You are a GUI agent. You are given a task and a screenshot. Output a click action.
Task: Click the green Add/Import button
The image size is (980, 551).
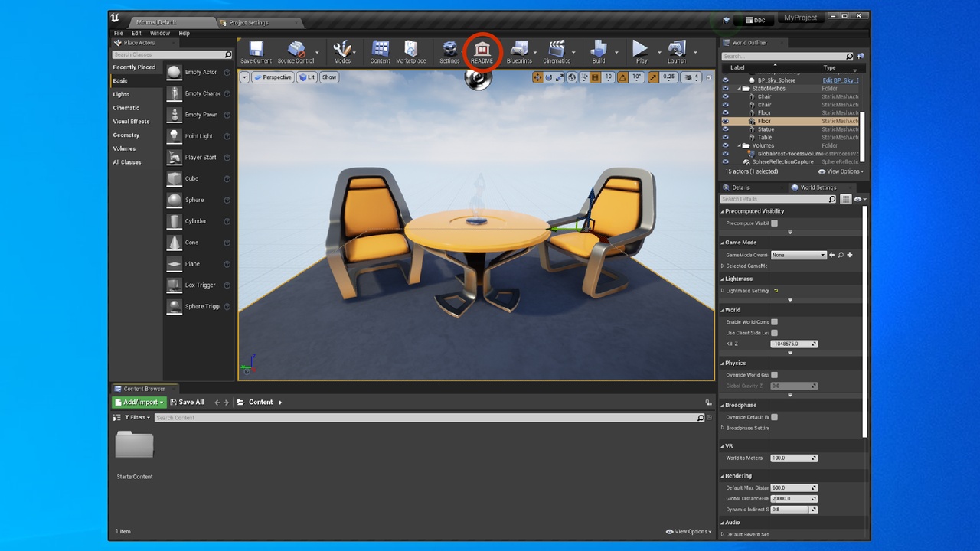[x=139, y=402]
